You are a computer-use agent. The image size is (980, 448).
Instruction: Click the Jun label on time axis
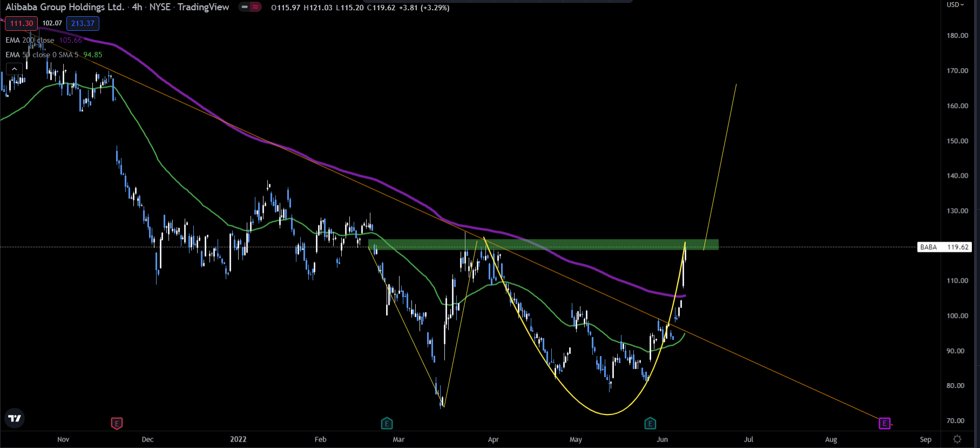(663, 439)
